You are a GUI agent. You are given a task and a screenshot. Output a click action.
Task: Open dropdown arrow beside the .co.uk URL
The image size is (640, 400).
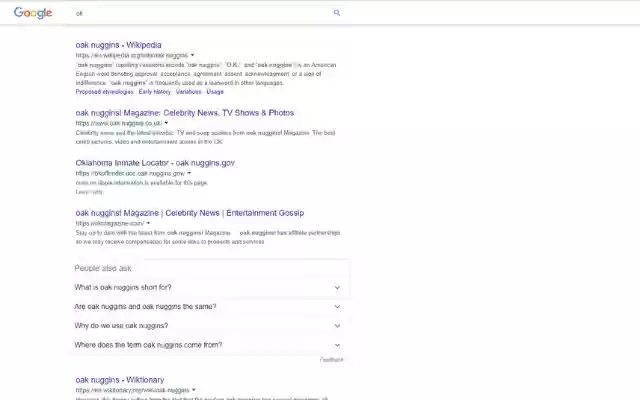coord(166,123)
